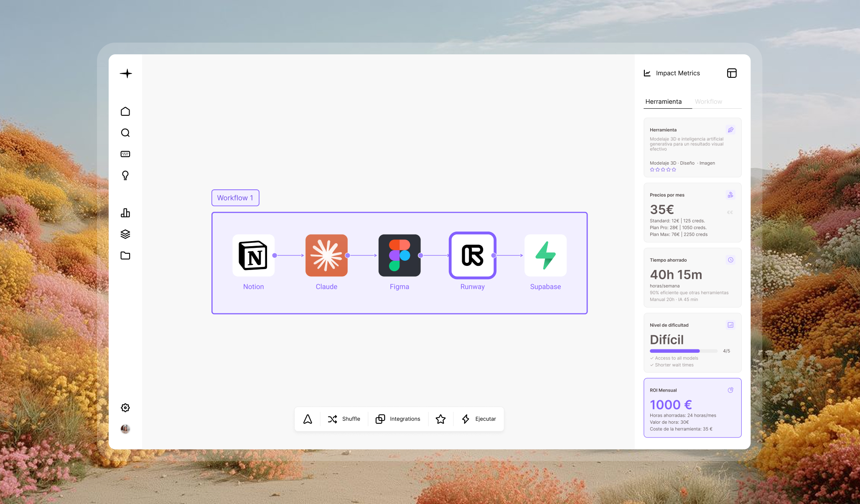Click the 'Plan Pro: 28€ | 1050 creds.' line
The height and width of the screenshot is (504, 860).
(x=678, y=228)
